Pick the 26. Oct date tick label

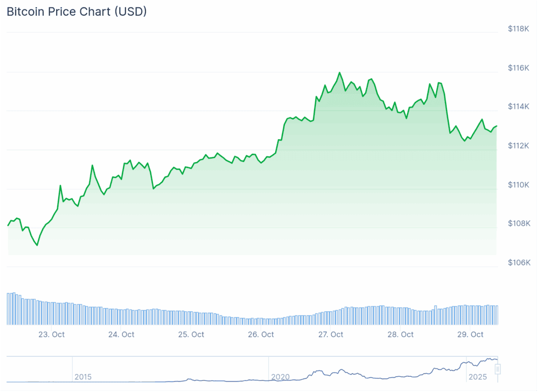coord(261,334)
